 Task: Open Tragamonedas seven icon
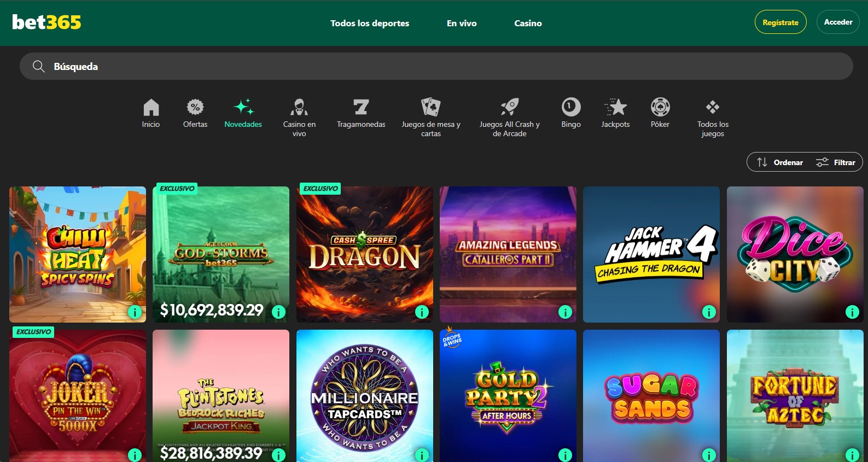(x=361, y=107)
